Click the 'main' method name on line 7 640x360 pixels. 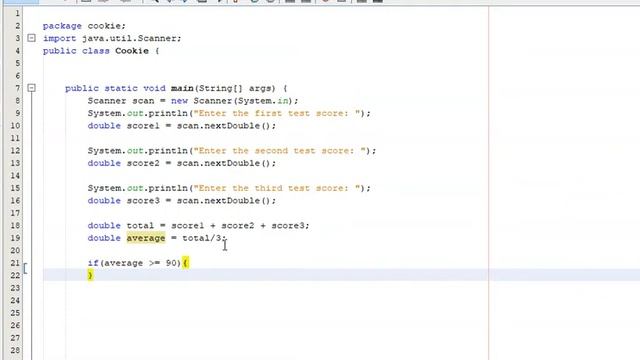point(182,88)
